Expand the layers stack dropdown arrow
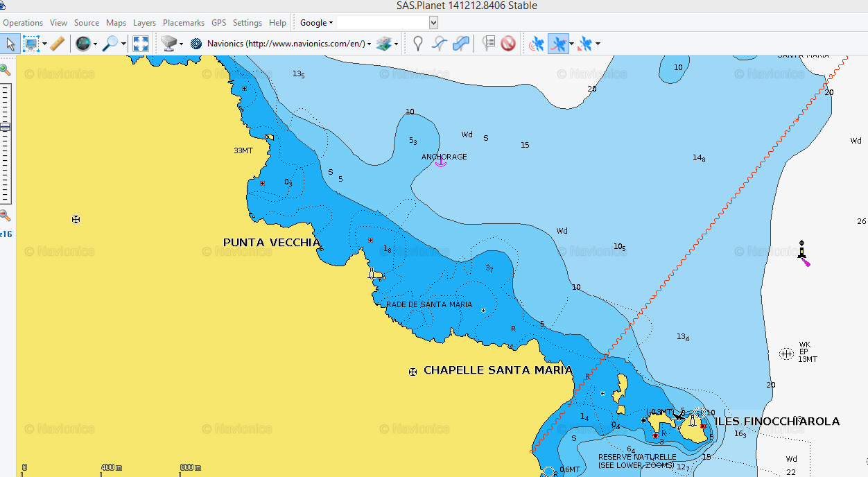The image size is (868, 477). pos(397,44)
